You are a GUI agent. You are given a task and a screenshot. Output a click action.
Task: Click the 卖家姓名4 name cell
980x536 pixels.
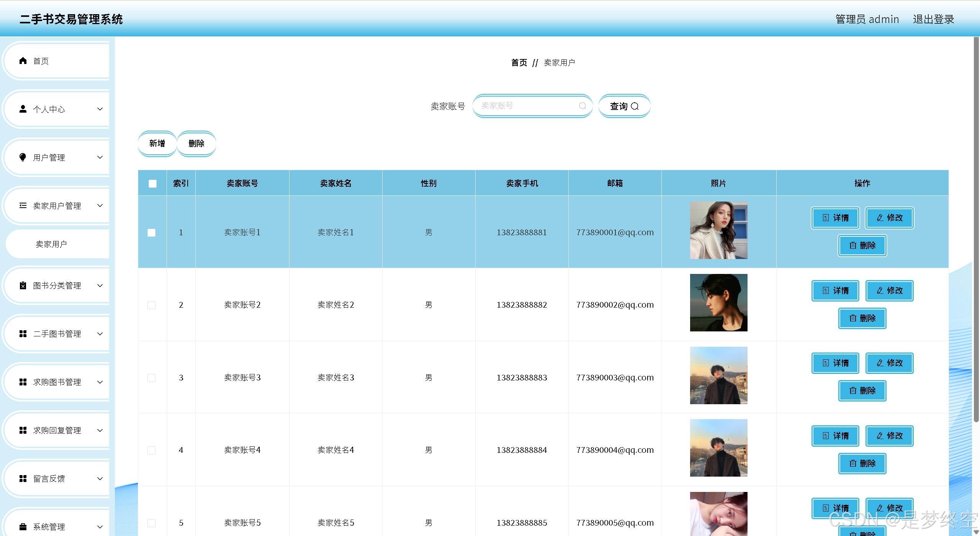point(335,450)
